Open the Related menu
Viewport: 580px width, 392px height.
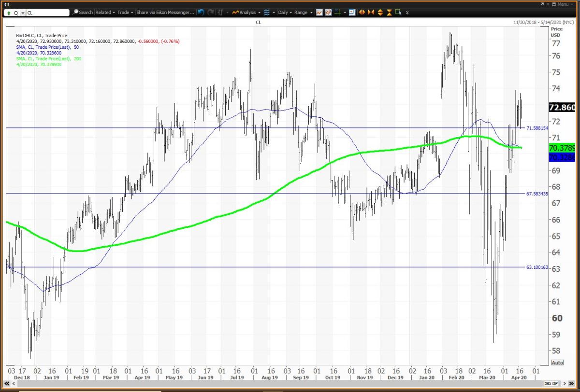(x=104, y=13)
